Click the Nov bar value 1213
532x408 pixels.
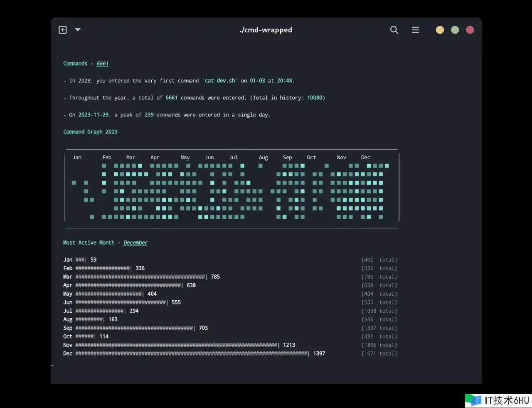(x=289, y=345)
